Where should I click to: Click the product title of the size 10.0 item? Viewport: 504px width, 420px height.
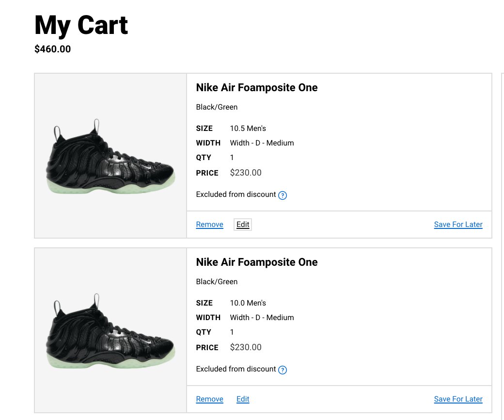257,262
